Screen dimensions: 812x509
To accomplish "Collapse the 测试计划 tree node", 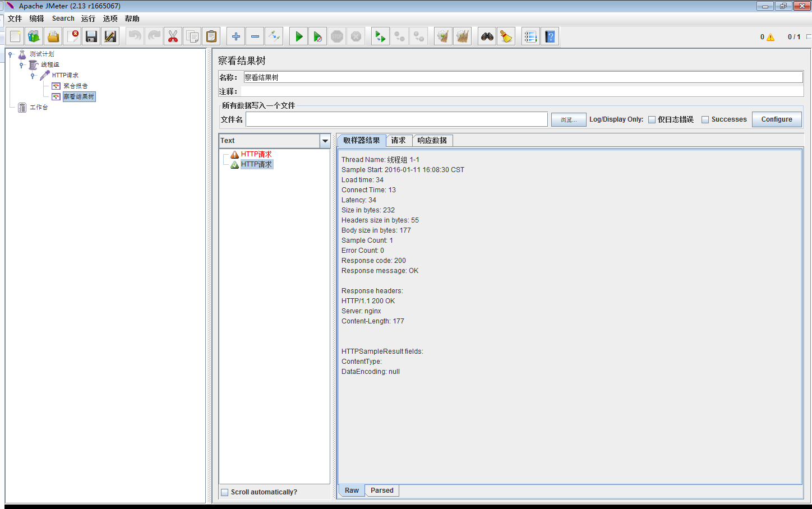I will coord(10,54).
